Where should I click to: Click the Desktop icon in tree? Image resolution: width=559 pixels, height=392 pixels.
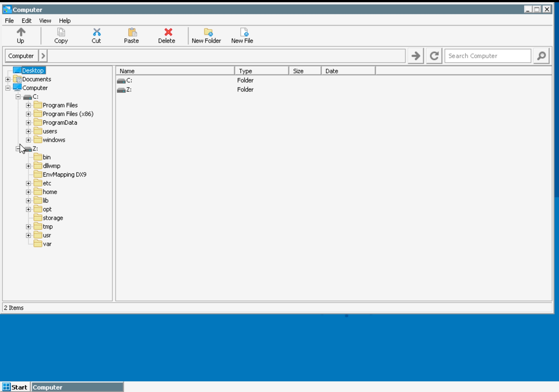point(17,70)
